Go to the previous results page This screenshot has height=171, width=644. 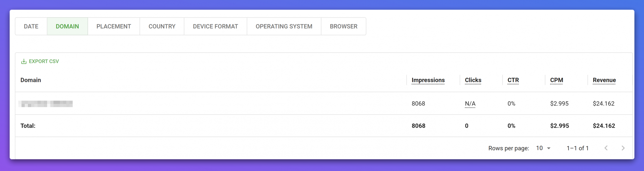(606, 148)
